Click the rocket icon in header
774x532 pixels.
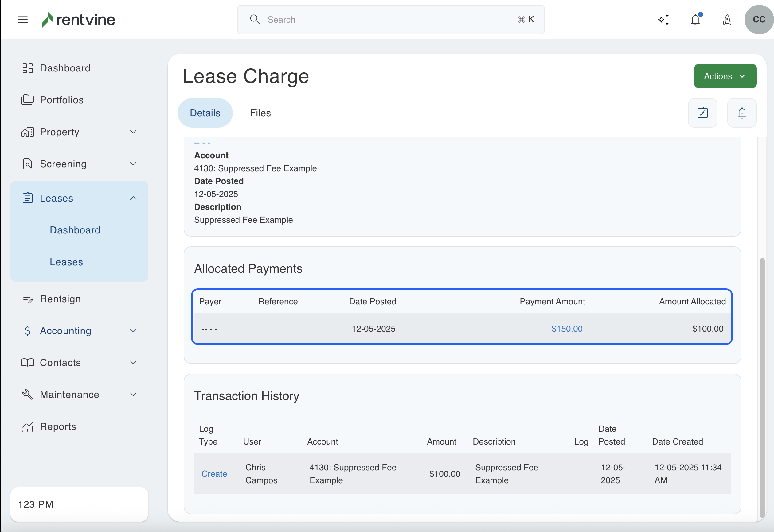727,20
